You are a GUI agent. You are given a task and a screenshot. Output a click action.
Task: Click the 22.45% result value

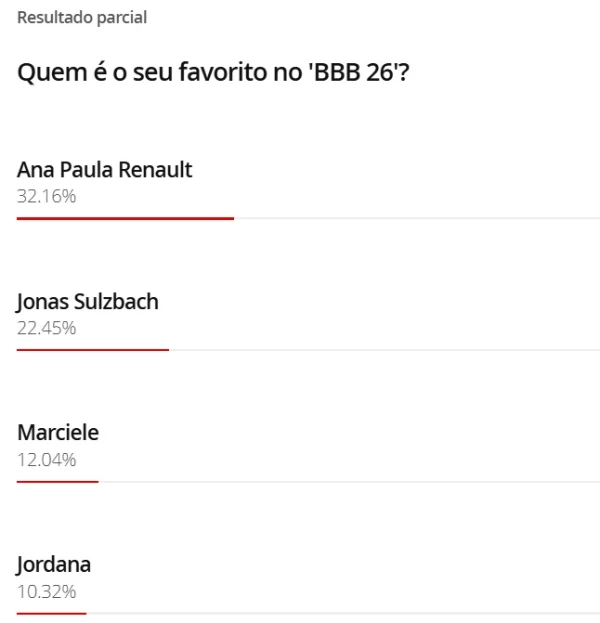tap(47, 327)
